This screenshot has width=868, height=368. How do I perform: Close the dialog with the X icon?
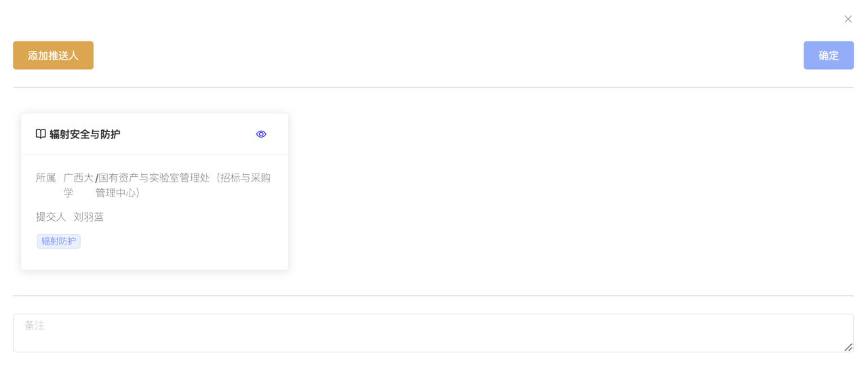pos(848,19)
